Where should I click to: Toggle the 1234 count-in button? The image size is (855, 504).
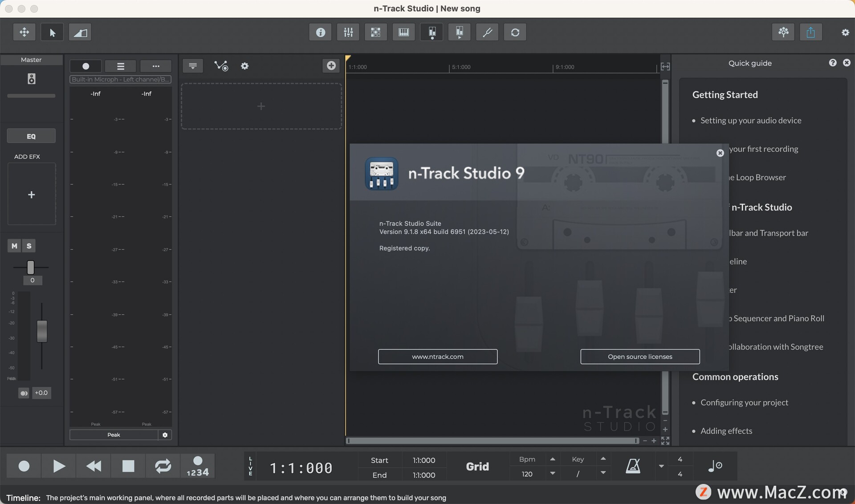coord(198,466)
